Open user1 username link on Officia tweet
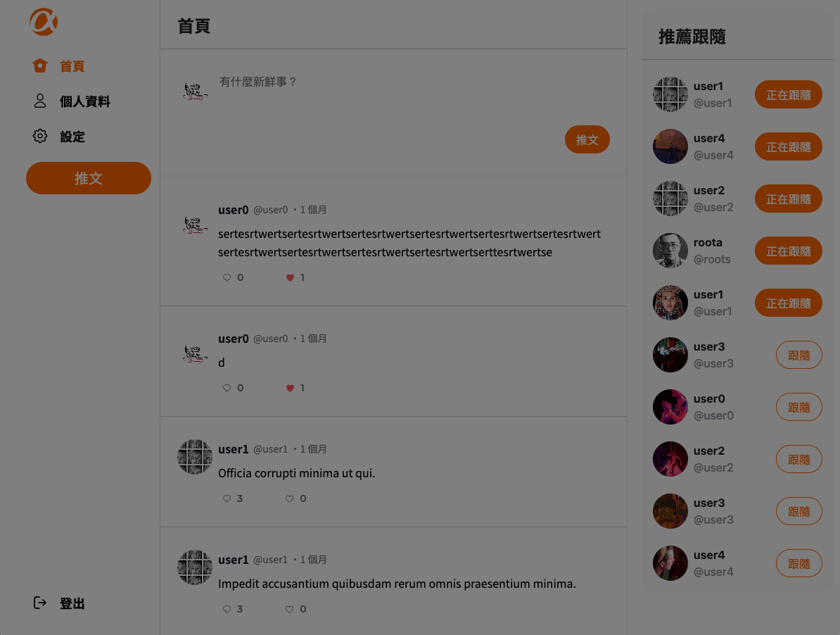This screenshot has height=635, width=840. click(233, 449)
